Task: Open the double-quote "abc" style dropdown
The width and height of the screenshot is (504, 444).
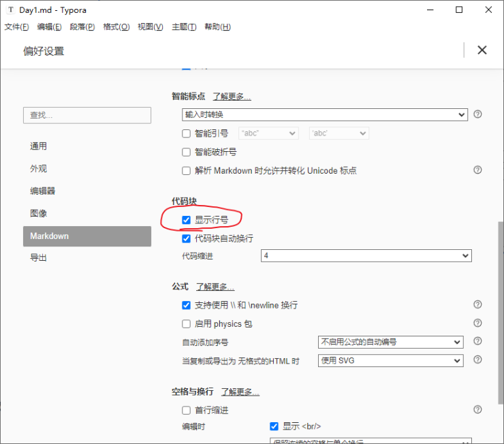Action: [x=268, y=133]
